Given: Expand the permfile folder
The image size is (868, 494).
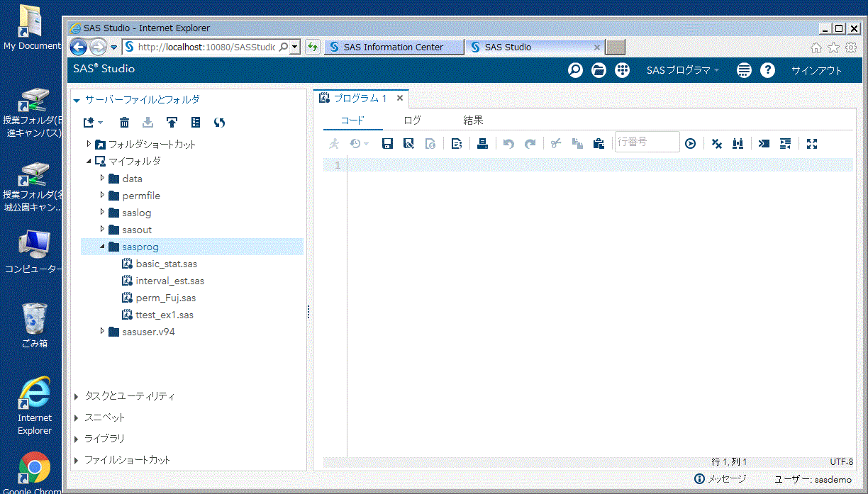Looking at the screenshot, I should [102, 195].
